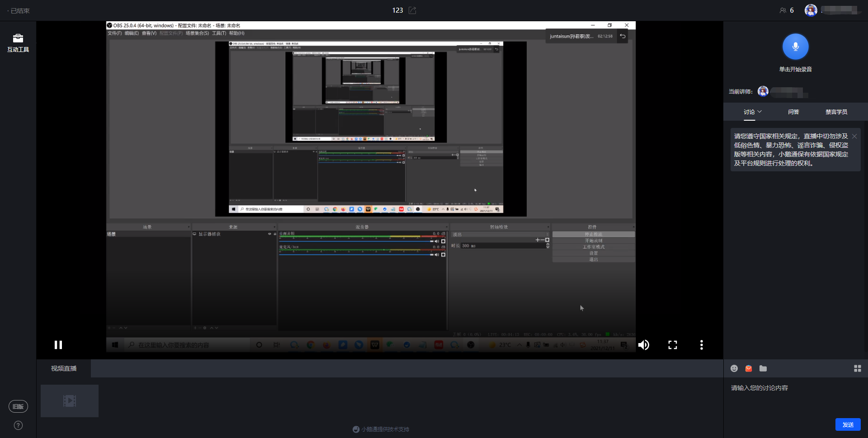Click the blue microphone to start recording
Viewport: 868px width, 438px height.
coord(795,47)
